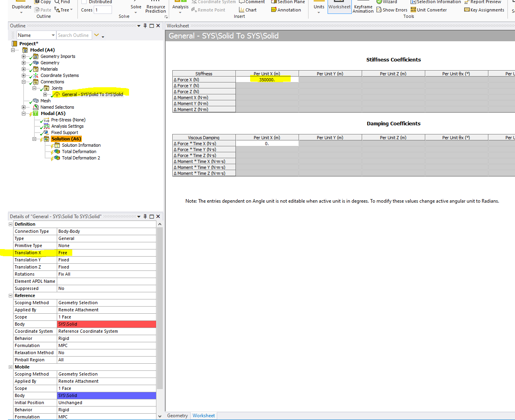The image size is (515, 420).
Task: Select Total Deformation result in the tree
Action: click(x=79, y=152)
